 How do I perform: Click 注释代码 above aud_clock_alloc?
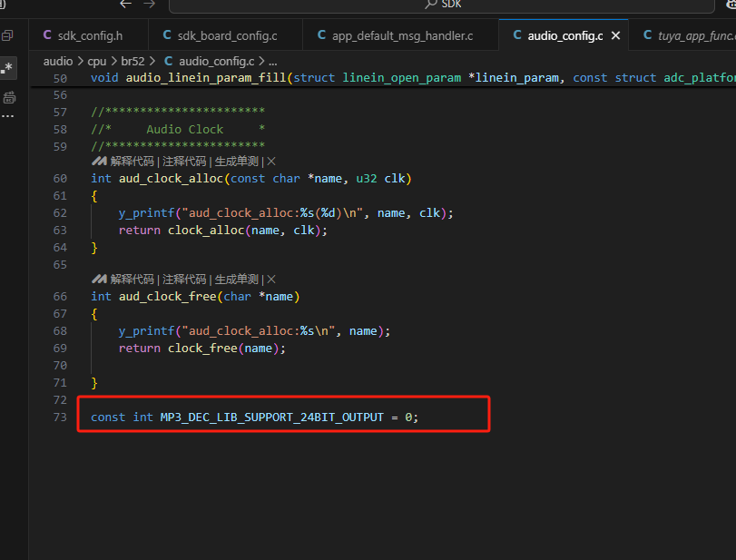184,162
